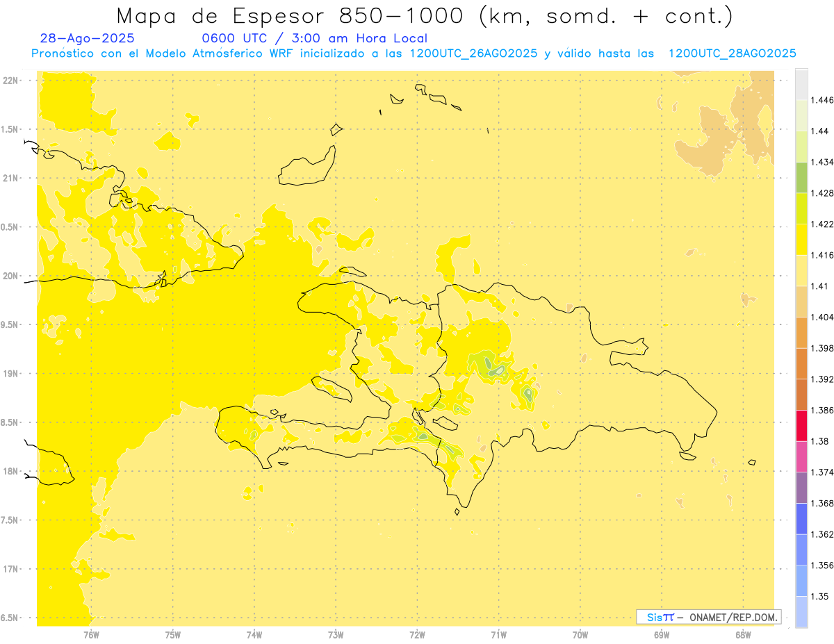Pick the pink legend band 1.374 to 1.38
This screenshot has height=644, width=834.
pos(801,456)
